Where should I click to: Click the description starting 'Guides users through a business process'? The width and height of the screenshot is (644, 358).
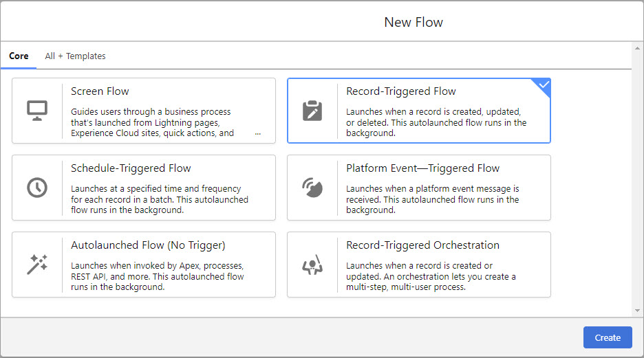pos(152,122)
